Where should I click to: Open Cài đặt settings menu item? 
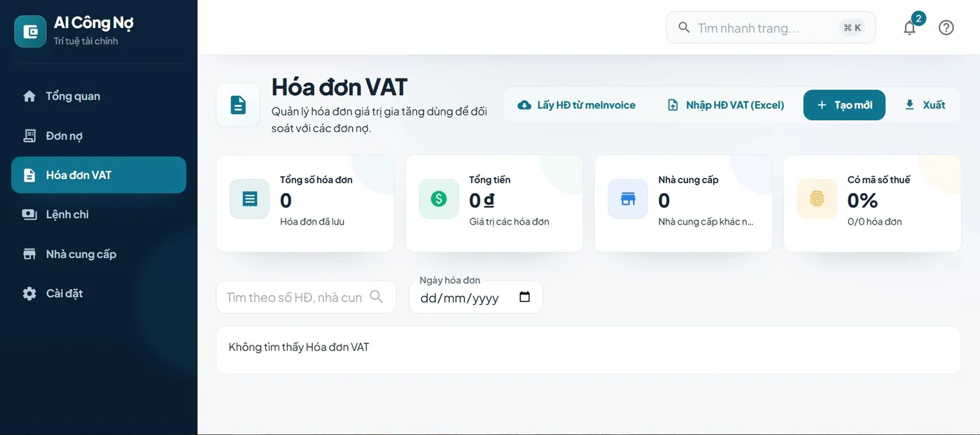click(99, 294)
